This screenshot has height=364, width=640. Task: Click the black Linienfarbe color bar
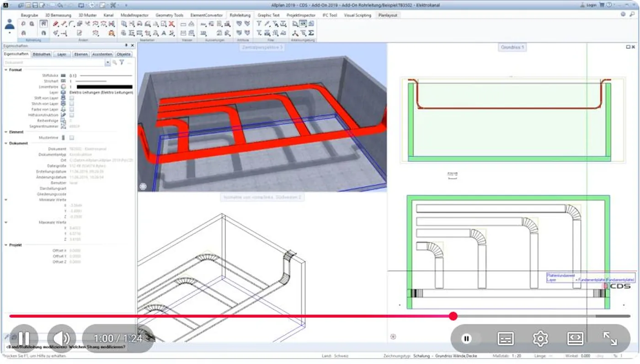coord(104,87)
